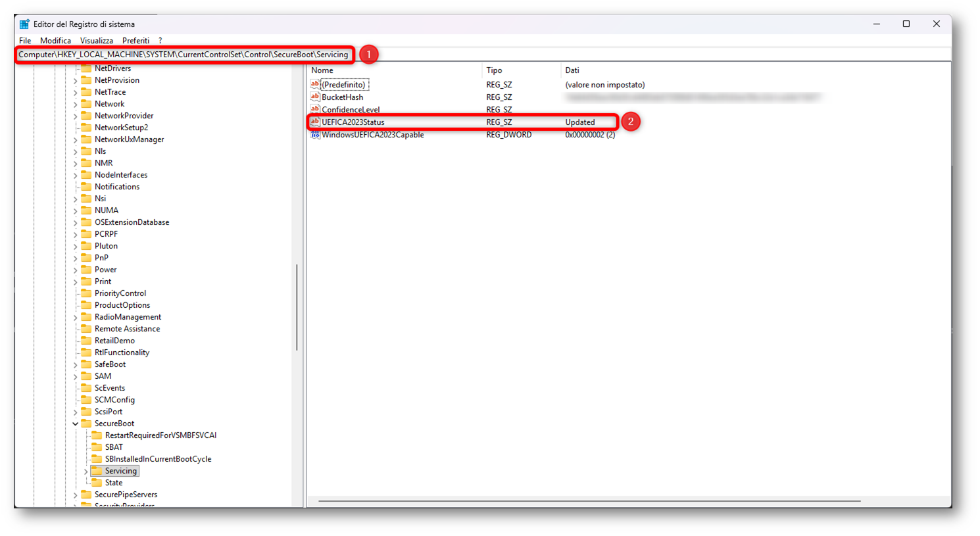Click the ScEvents folder icon
980x536 pixels.
point(86,388)
